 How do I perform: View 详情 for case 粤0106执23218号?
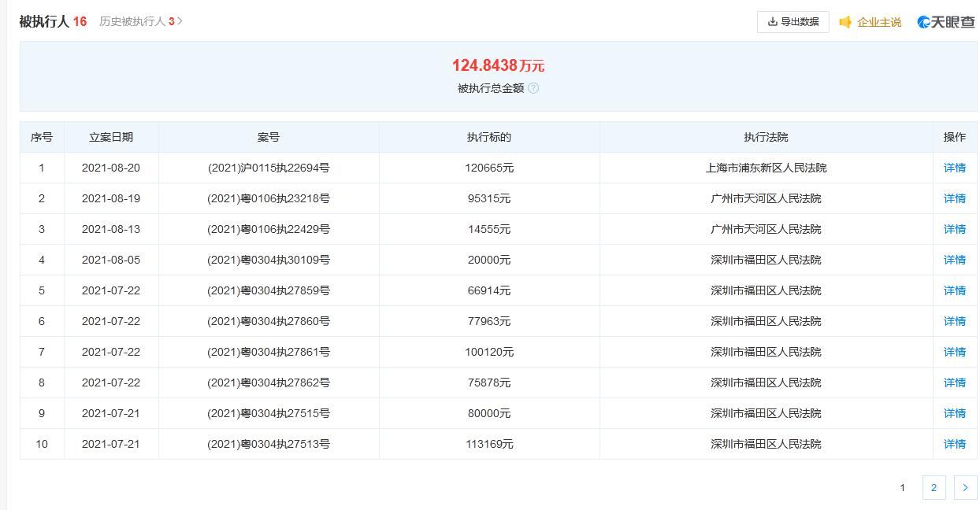pos(954,198)
